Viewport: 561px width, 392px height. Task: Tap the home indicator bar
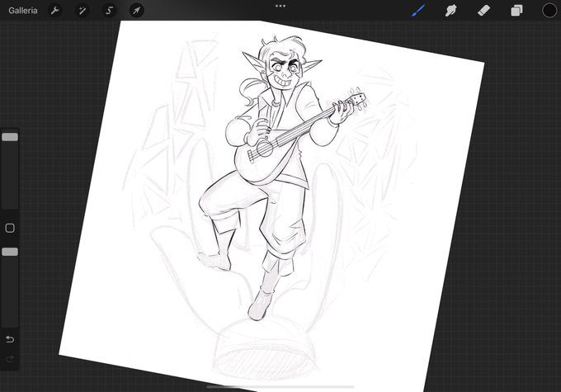(280, 386)
